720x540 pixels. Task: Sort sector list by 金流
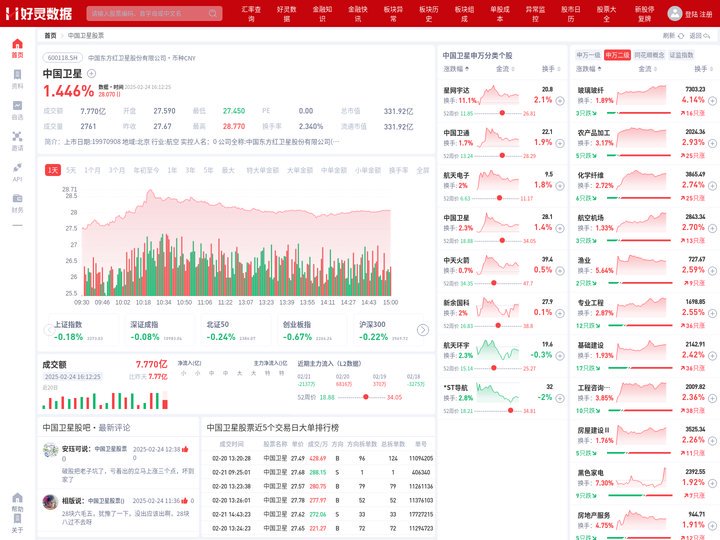pyautogui.click(x=647, y=69)
